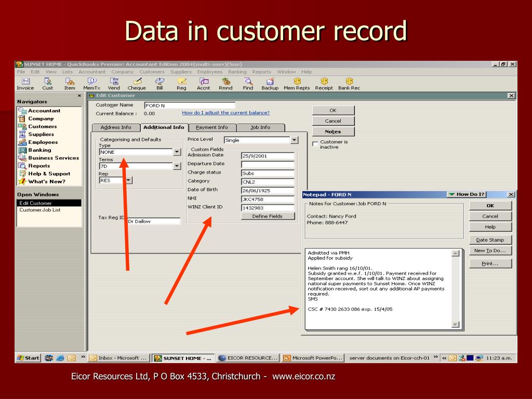
Task: Switch to EICOR RESOURCE taskbar item
Action: (x=248, y=358)
